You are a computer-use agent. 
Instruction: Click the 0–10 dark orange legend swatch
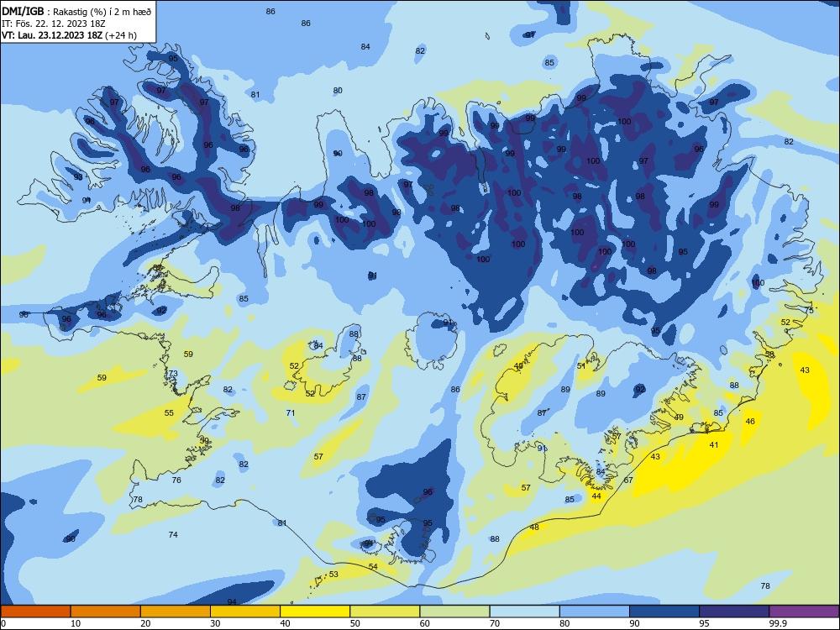pyautogui.click(x=35, y=612)
